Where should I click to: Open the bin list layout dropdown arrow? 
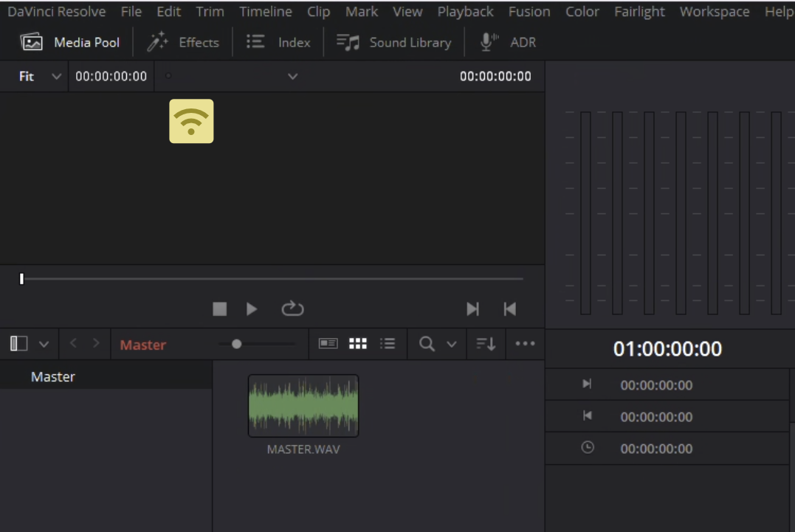tap(44, 345)
